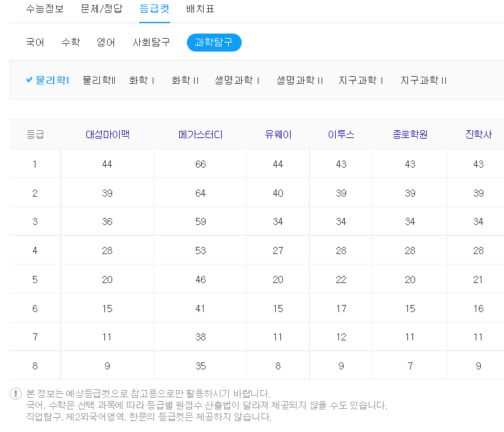Choose the 사회탐구 subject

(151, 42)
